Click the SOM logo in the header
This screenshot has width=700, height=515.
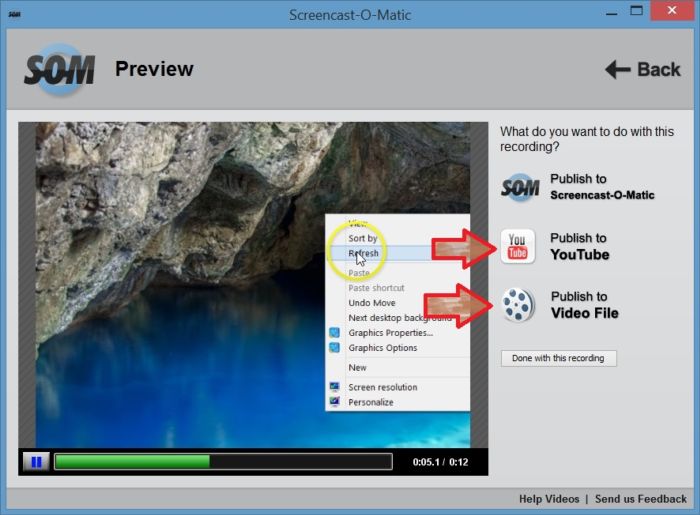point(59,69)
